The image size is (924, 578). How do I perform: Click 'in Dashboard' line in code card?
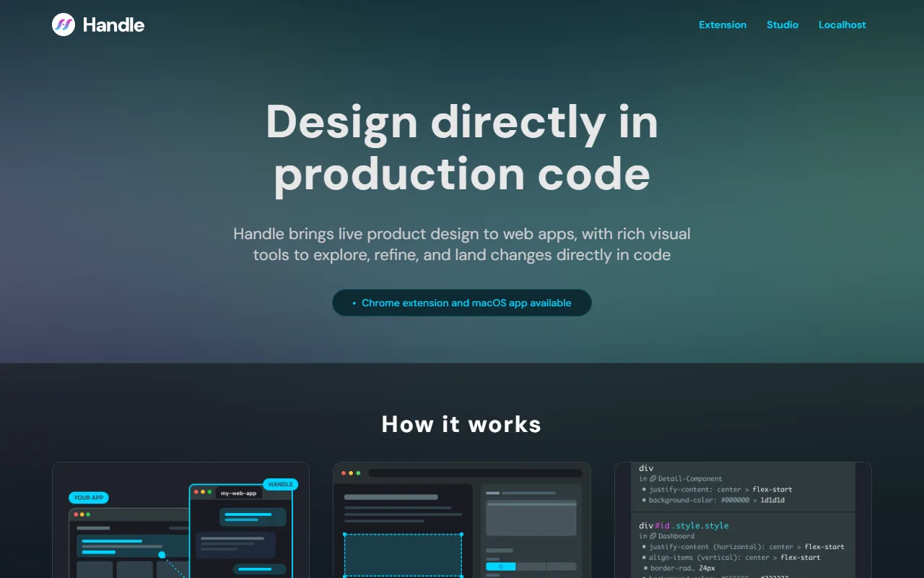pyautogui.click(x=666, y=536)
